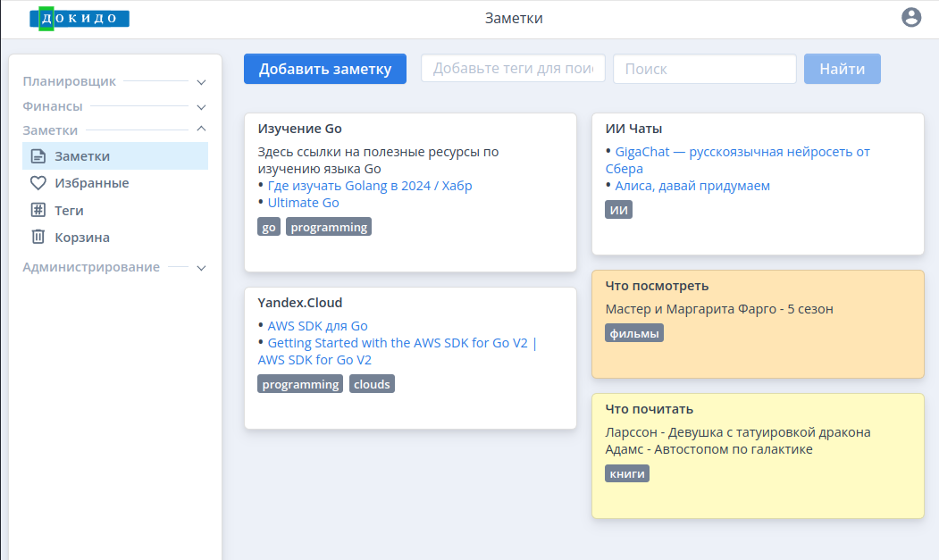
Task: Focus the tag filter input field
Action: [x=513, y=68]
